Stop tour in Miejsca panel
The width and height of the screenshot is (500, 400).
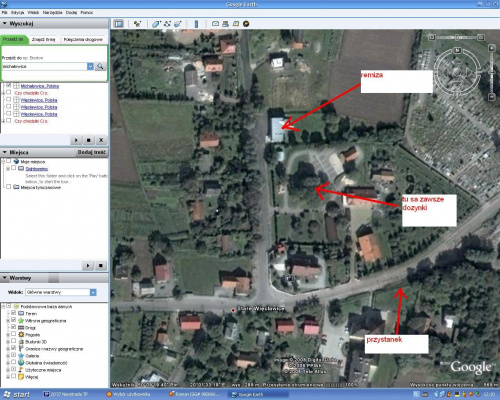pyautogui.click(x=101, y=266)
